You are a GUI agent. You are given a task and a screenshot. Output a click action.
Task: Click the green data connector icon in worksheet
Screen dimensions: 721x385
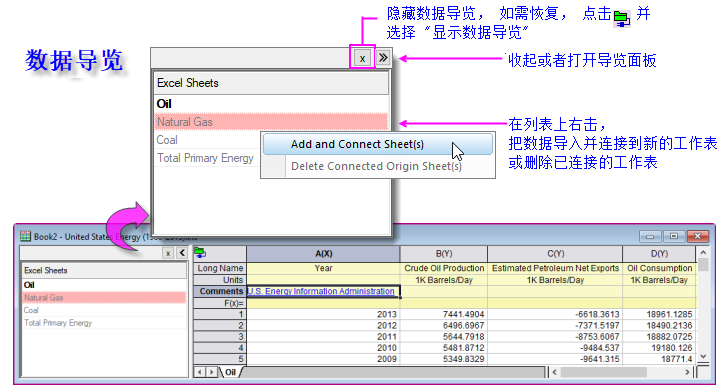point(200,252)
